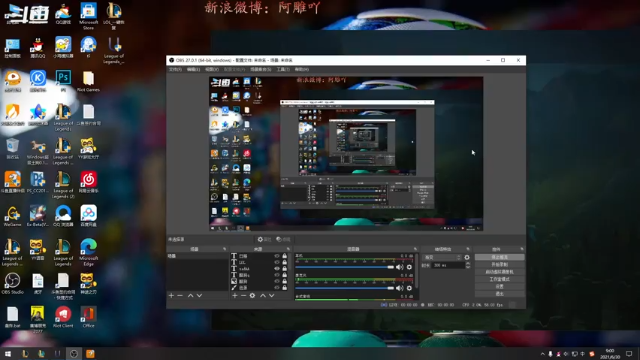Open the File menu in OBS
640x360 pixels.
[x=175, y=69]
